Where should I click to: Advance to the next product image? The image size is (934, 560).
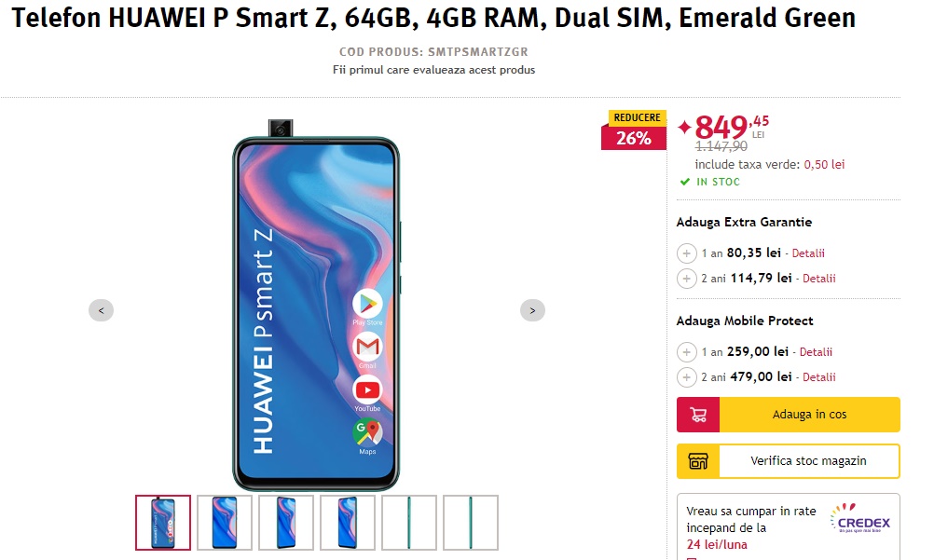point(532,310)
